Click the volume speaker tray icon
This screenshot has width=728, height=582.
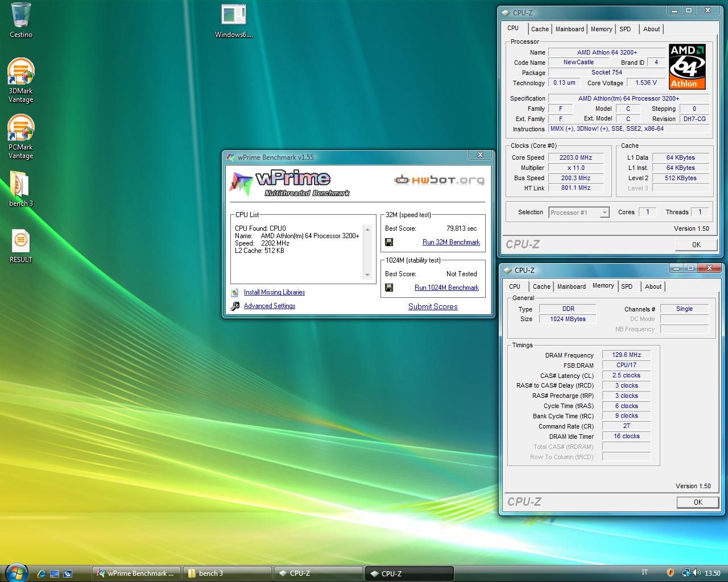696,573
